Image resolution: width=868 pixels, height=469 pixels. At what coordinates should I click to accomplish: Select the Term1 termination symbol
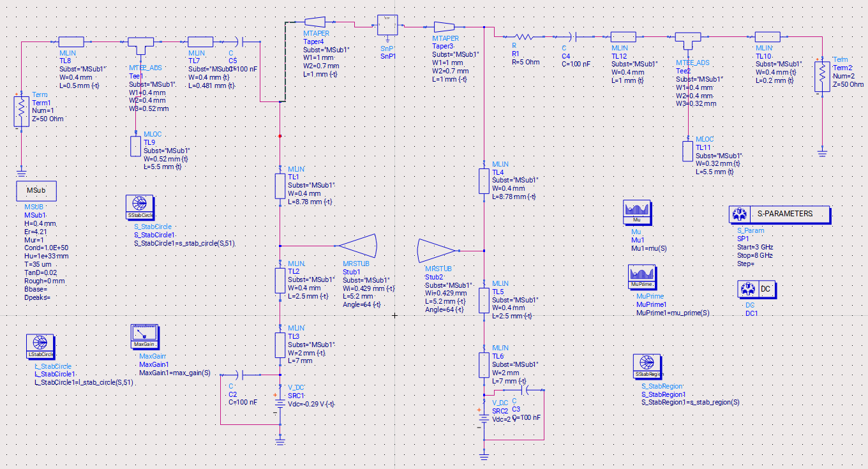22,111
